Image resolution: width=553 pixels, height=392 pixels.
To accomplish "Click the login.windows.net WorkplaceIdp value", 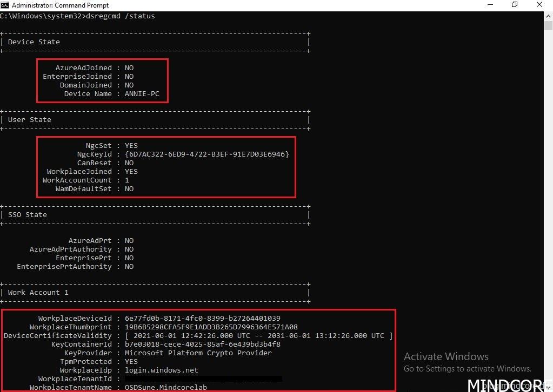I will (161, 370).
